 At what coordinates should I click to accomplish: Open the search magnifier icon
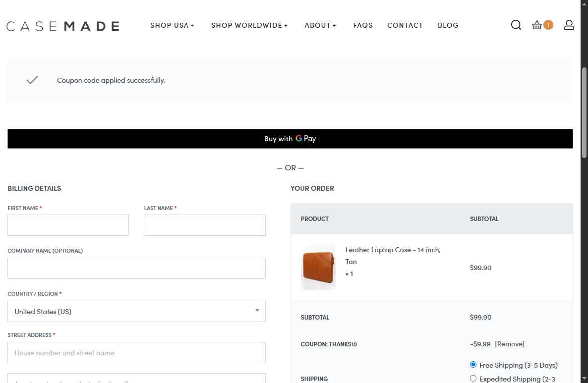[516, 25]
